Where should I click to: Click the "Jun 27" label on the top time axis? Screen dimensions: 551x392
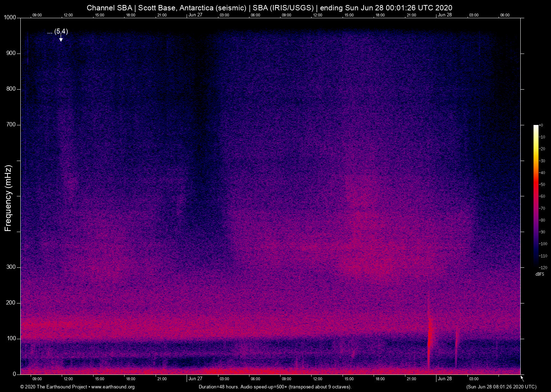(195, 15)
